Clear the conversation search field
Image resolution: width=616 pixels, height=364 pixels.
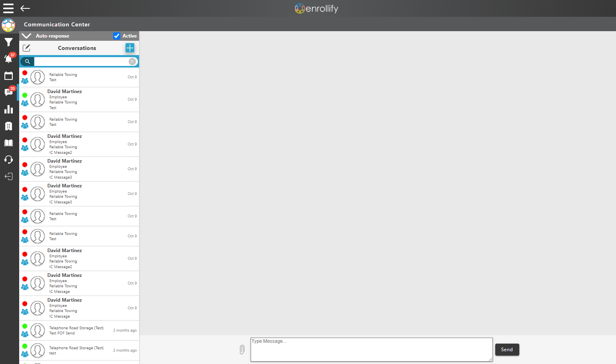132,62
